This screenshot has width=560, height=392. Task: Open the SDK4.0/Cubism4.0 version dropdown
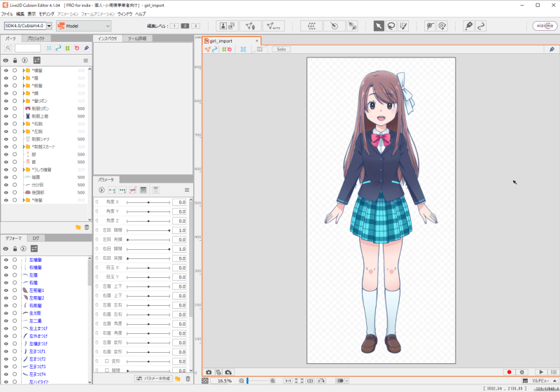pos(49,26)
